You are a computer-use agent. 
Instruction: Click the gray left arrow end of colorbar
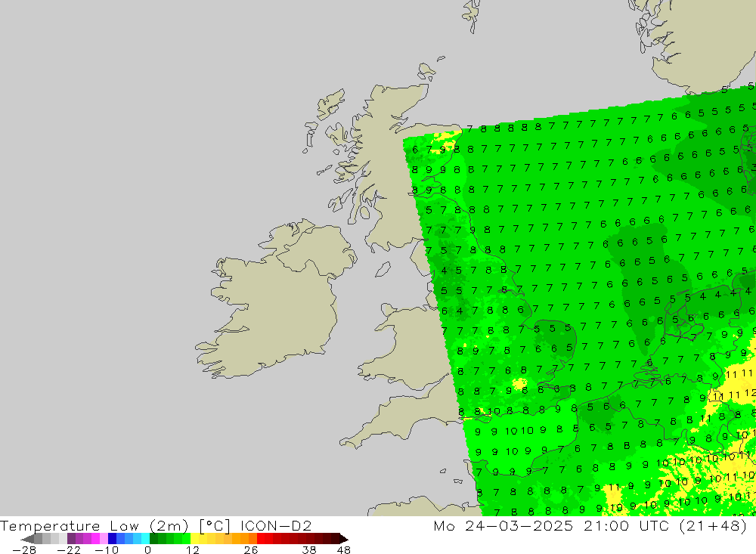27,539
